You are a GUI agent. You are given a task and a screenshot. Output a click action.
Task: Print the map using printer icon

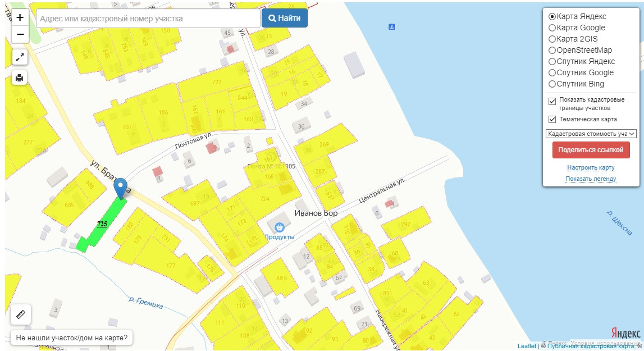coord(20,78)
